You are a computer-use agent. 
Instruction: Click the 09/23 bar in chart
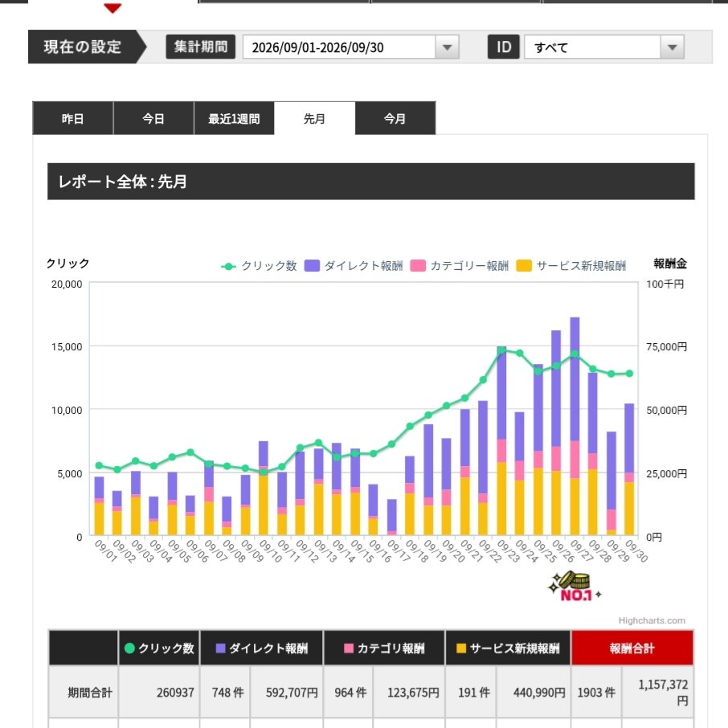pyautogui.click(x=501, y=440)
